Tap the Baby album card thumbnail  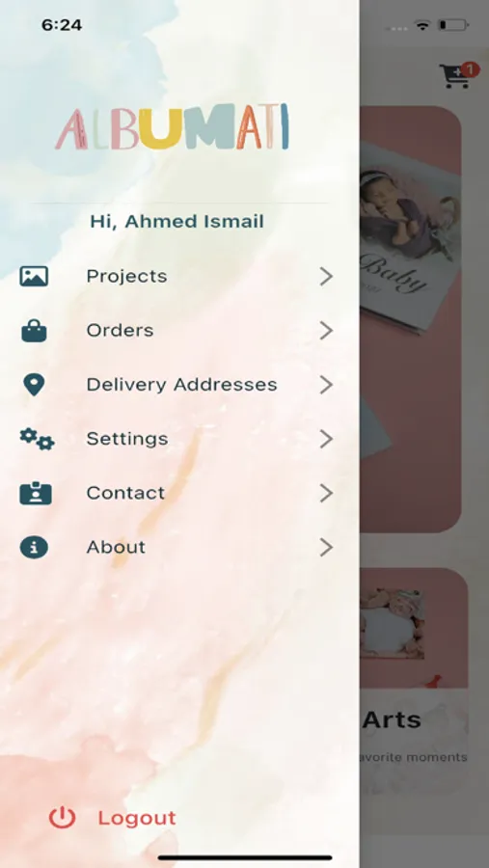(410, 319)
